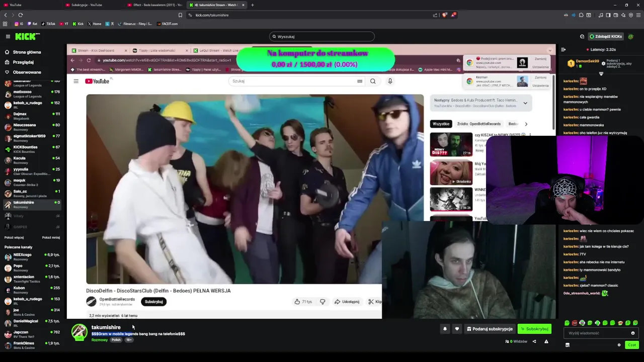Send message with Czat button
The height and width of the screenshot is (362, 644).
[x=632, y=345]
